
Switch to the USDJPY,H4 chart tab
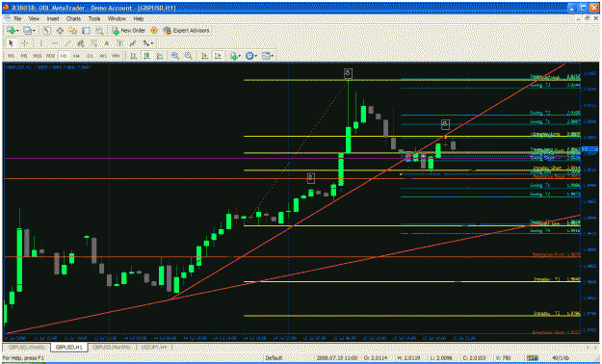point(153,347)
